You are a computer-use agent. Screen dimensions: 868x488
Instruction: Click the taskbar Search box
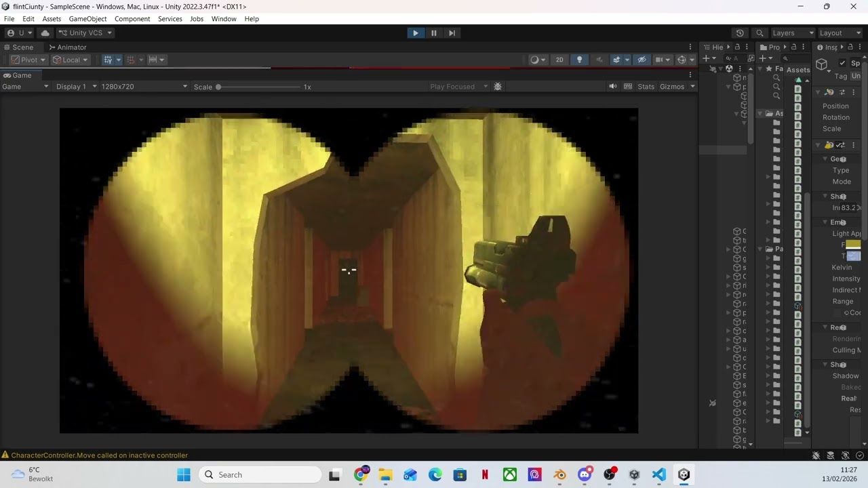[x=260, y=475]
